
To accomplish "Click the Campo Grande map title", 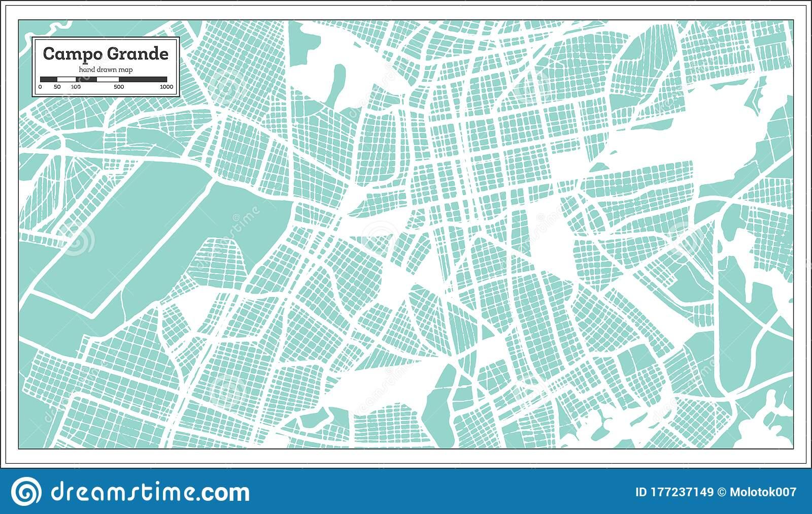I will [x=106, y=54].
